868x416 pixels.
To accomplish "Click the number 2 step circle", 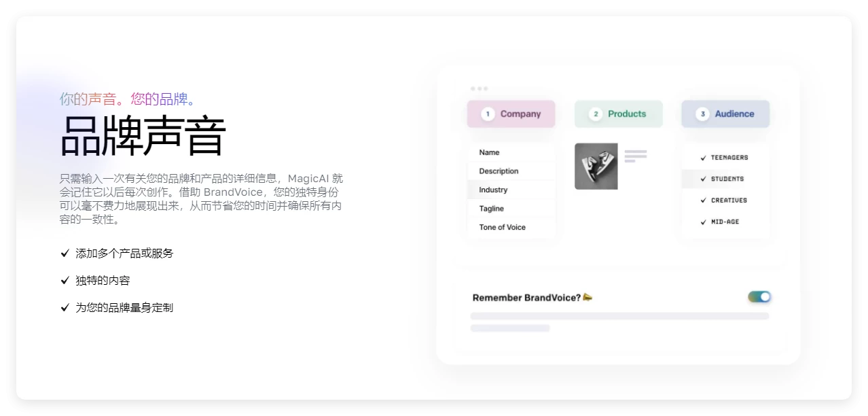I will point(596,114).
